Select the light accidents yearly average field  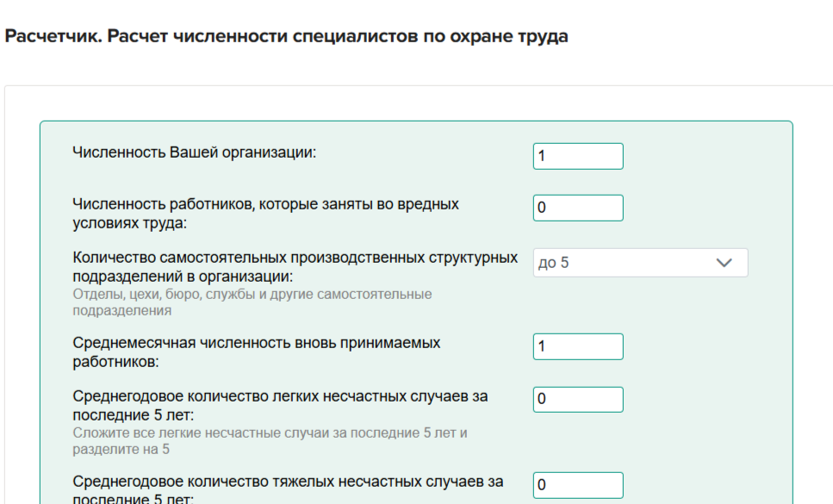[577, 400]
